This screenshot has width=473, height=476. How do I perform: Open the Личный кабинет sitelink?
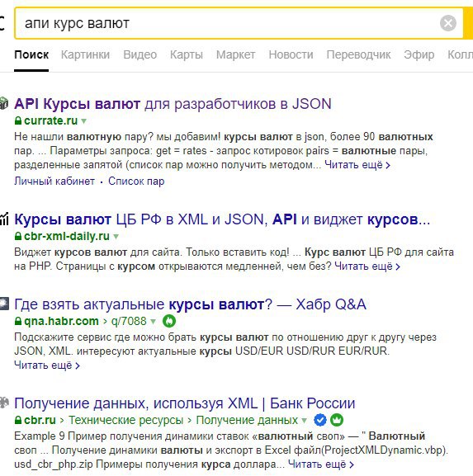[x=54, y=181]
